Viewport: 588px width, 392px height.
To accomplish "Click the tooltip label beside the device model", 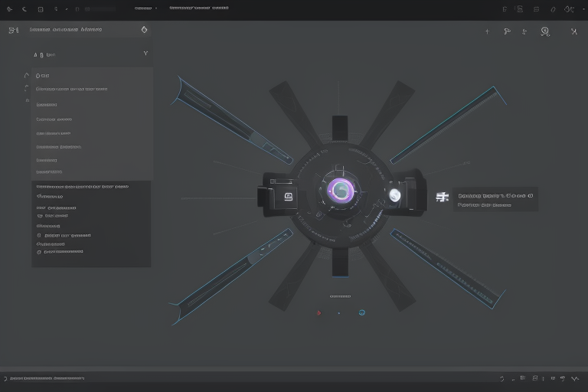I will click(495, 199).
